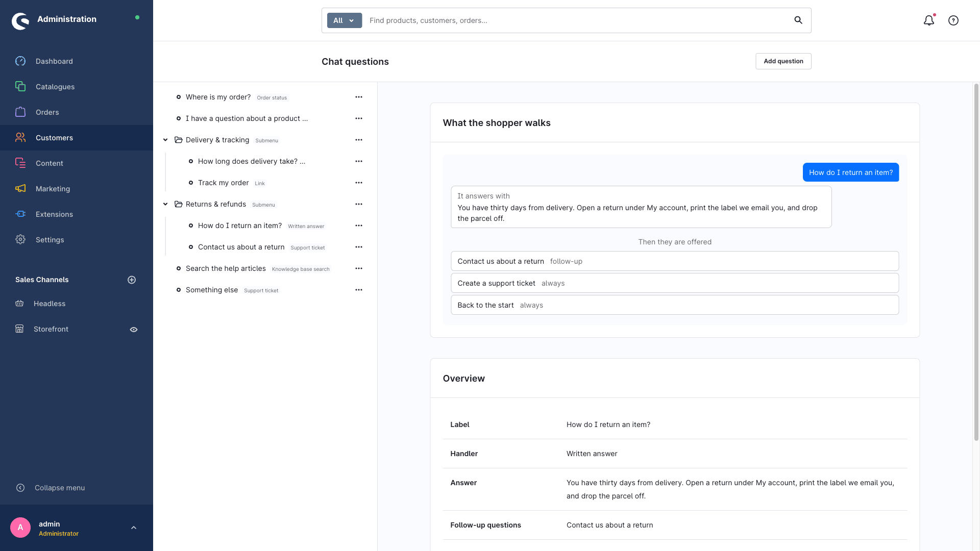
Task: Click the Orders bag icon
Action: pyautogui.click(x=20, y=112)
